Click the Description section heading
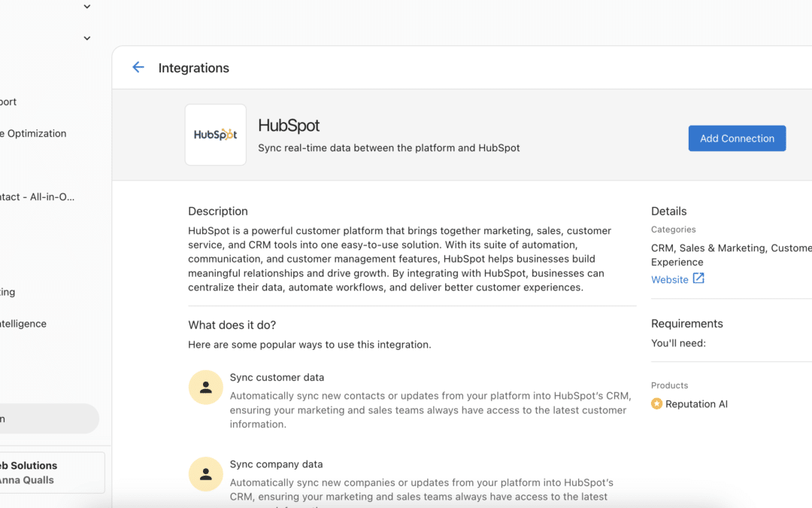The image size is (812, 508). (218, 211)
